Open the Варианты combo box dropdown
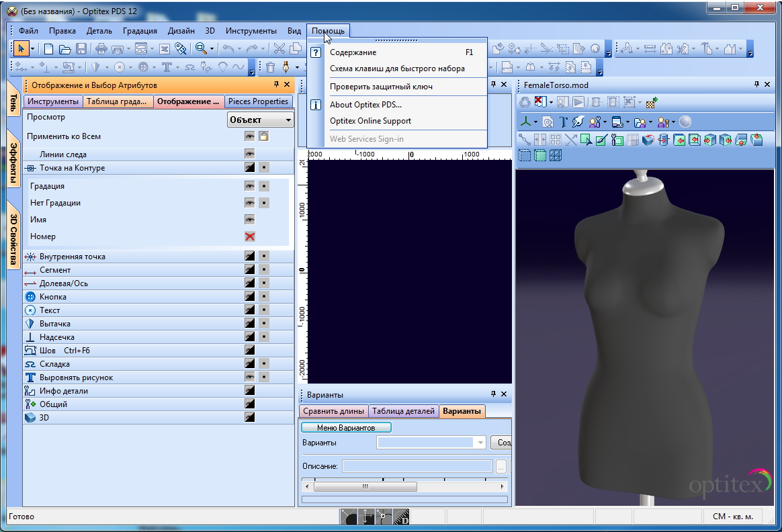Viewport: 782px width, 532px height. [x=480, y=443]
